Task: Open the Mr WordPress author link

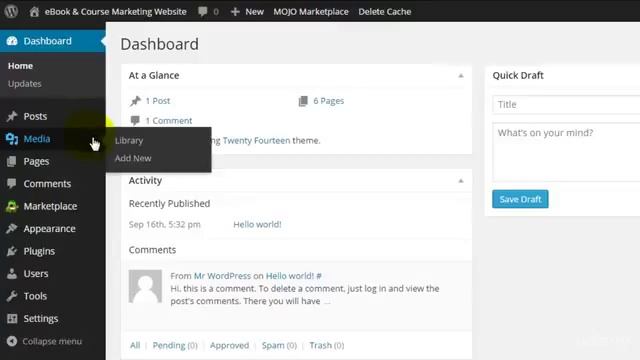Action: [x=222, y=276]
